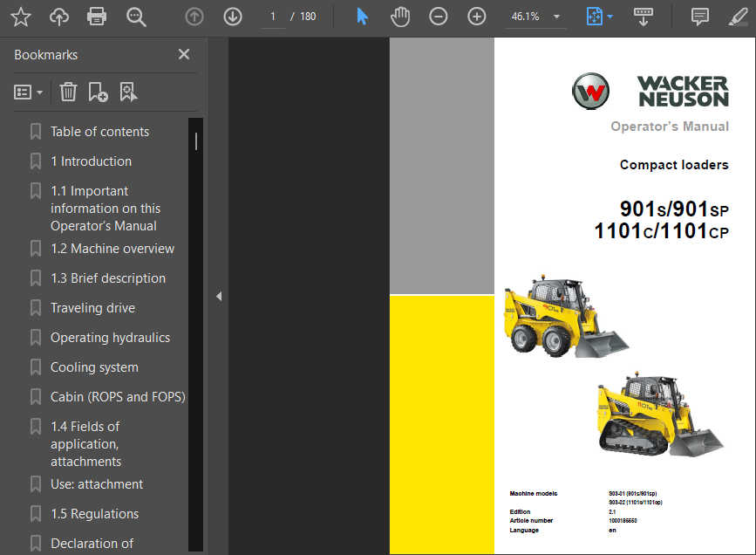This screenshot has height=555, width=756.
Task: Click the 'Operator's Manual' title text
Action: [670, 127]
